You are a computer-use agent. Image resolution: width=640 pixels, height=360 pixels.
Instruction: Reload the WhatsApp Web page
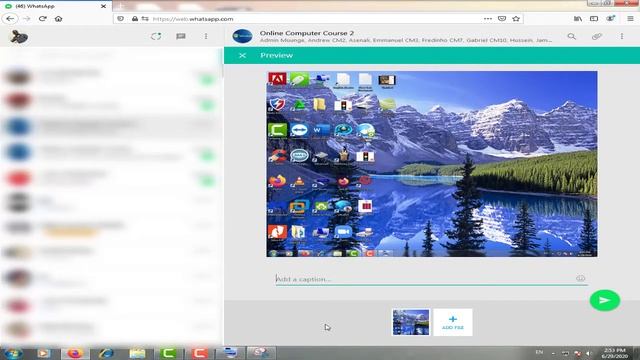pos(42,19)
